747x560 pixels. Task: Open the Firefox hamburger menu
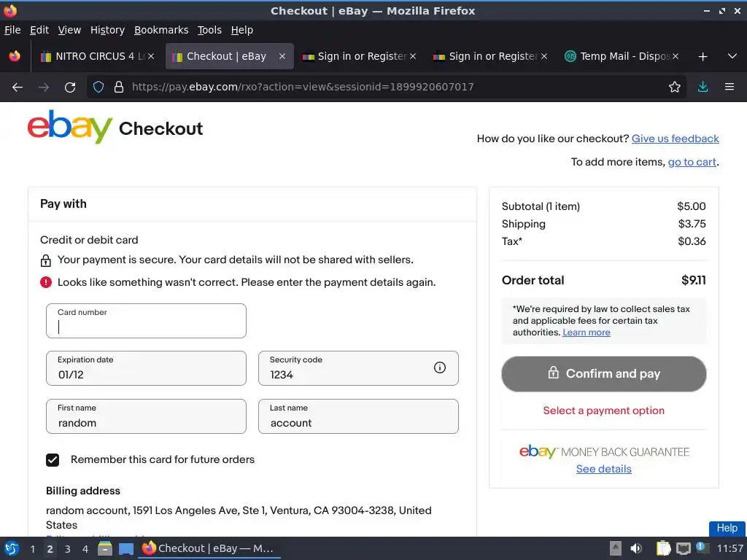(x=729, y=87)
